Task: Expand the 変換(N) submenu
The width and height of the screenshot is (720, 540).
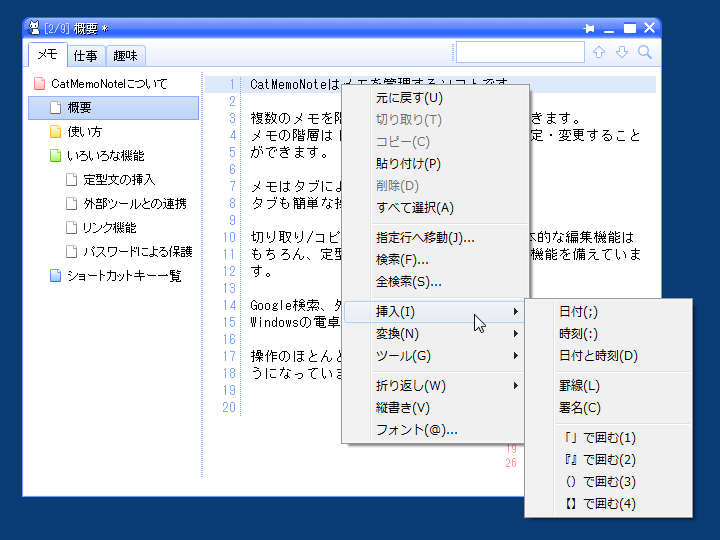Action: pyautogui.click(x=434, y=334)
